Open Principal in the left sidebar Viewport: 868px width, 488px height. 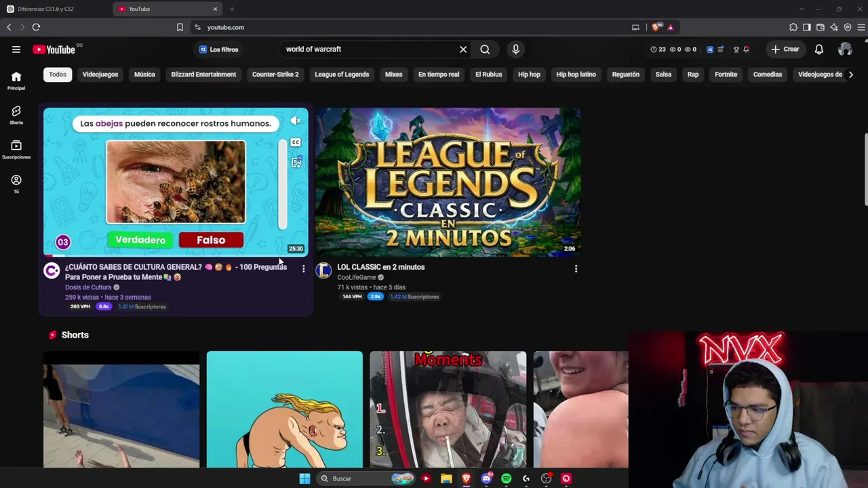click(16, 81)
